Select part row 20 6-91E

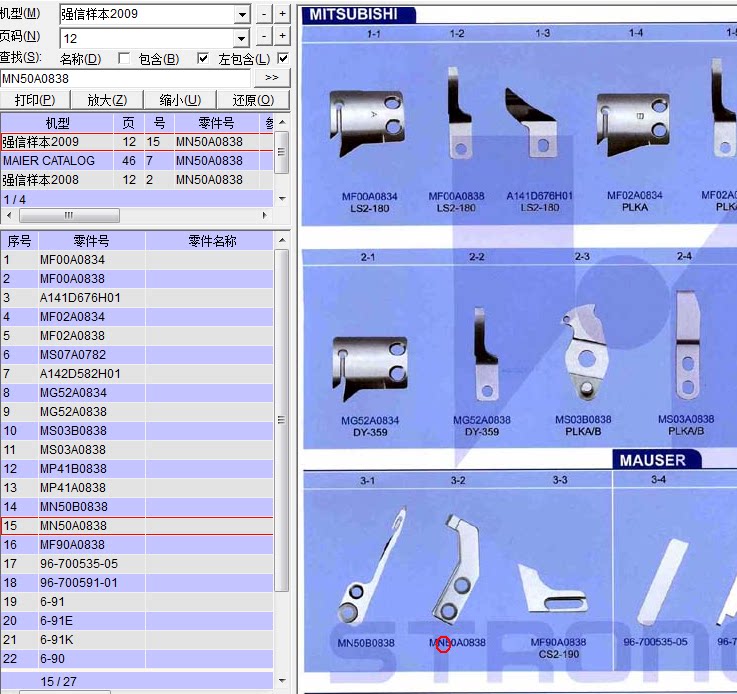(137, 621)
